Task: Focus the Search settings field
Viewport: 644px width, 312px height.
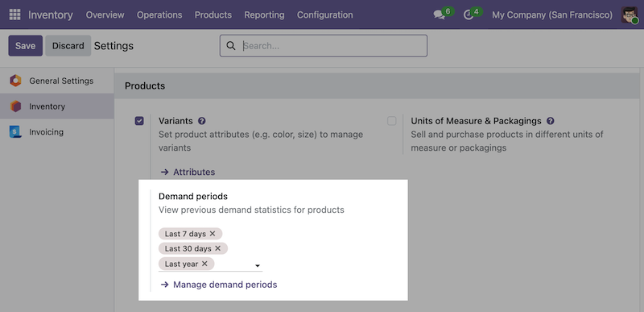Action: (x=324, y=46)
